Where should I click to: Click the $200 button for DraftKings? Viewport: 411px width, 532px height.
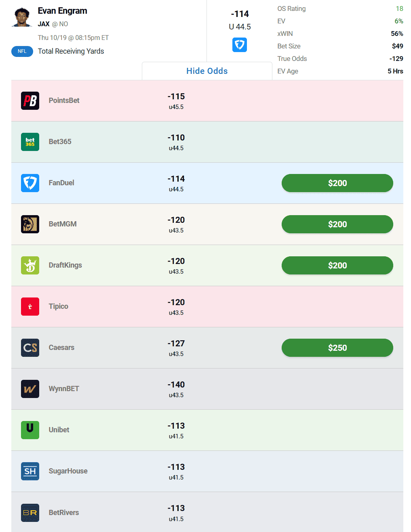337,266
